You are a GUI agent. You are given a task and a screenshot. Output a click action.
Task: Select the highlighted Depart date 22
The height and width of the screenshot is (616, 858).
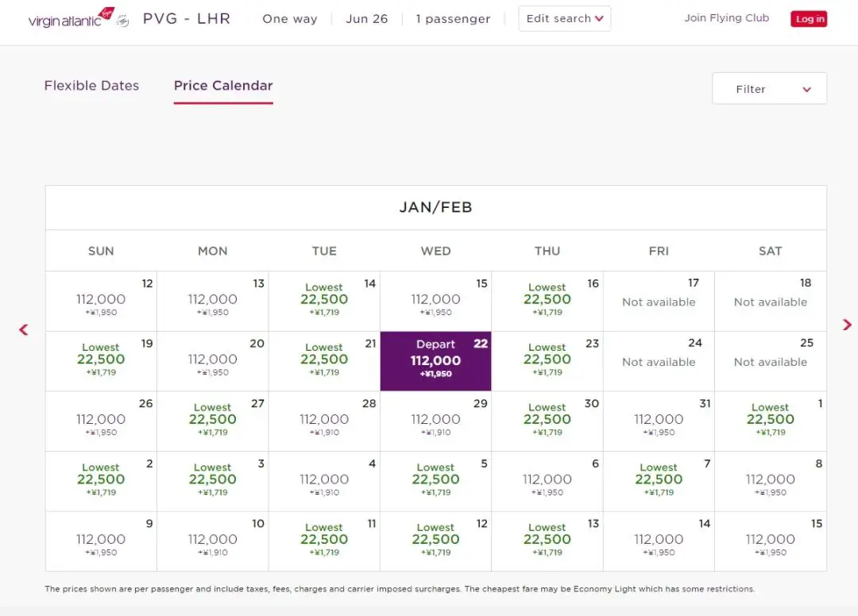[435, 361]
